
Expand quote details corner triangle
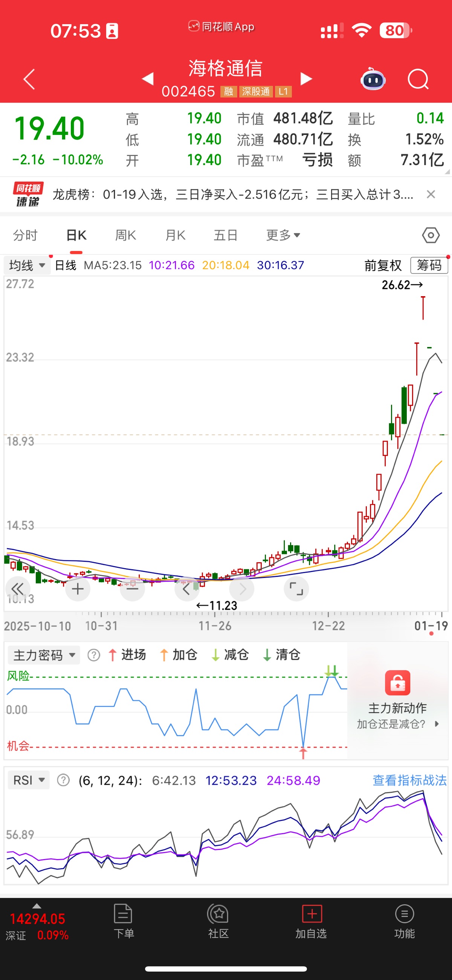[447, 171]
